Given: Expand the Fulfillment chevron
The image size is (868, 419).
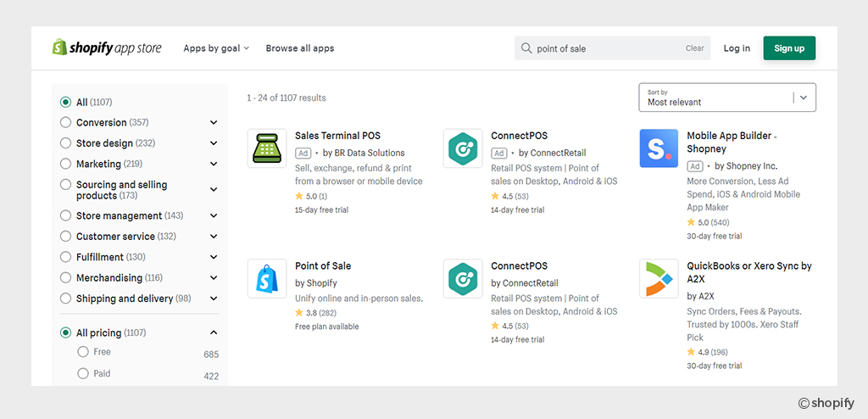Looking at the screenshot, I should (x=214, y=257).
